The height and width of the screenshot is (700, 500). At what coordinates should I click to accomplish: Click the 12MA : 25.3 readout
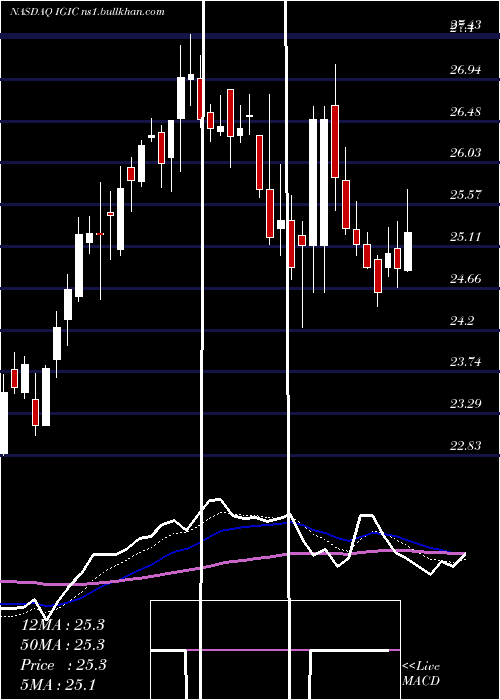[62, 625]
